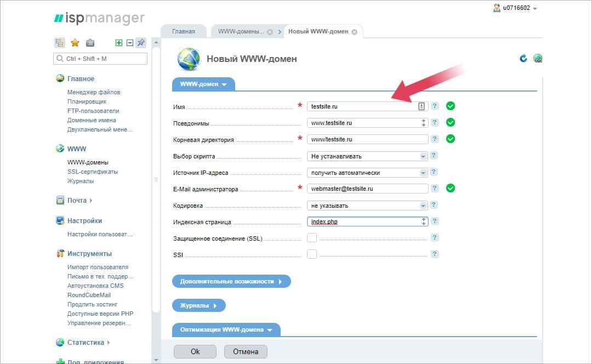The height and width of the screenshot is (364, 592).
Task: Click the Отмена button
Action: tap(246, 351)
